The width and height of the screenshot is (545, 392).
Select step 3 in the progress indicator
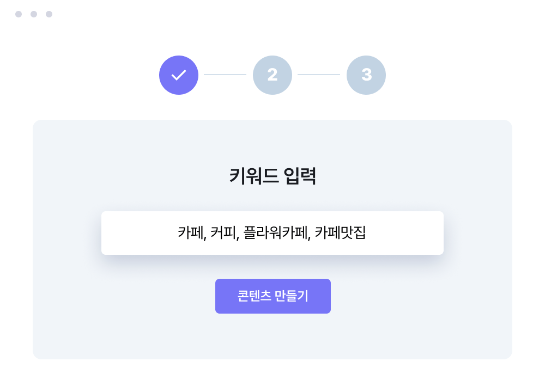[366, 75]
